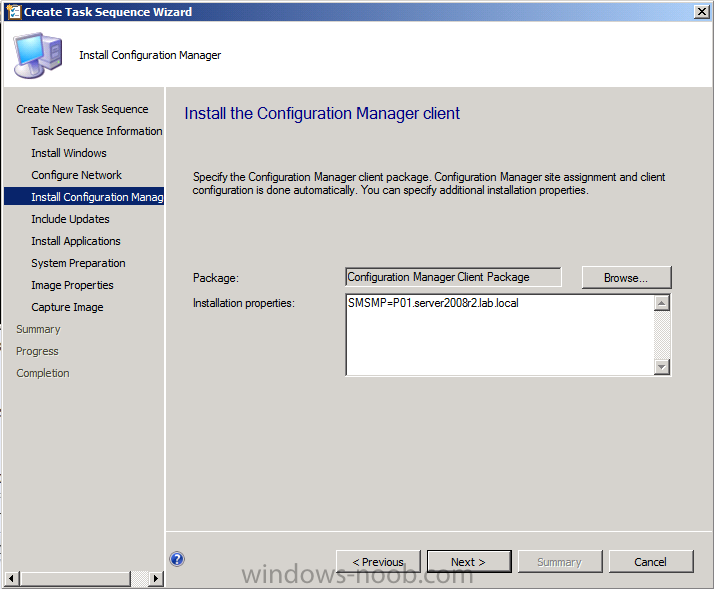Click Summary in the left navigation
The image size is (714, 589).
38,329
